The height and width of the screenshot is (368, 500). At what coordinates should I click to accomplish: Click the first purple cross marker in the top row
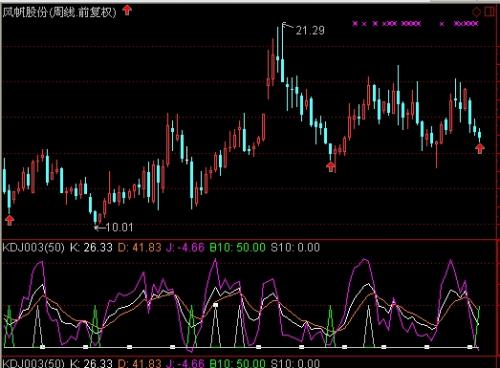point(355,23)
